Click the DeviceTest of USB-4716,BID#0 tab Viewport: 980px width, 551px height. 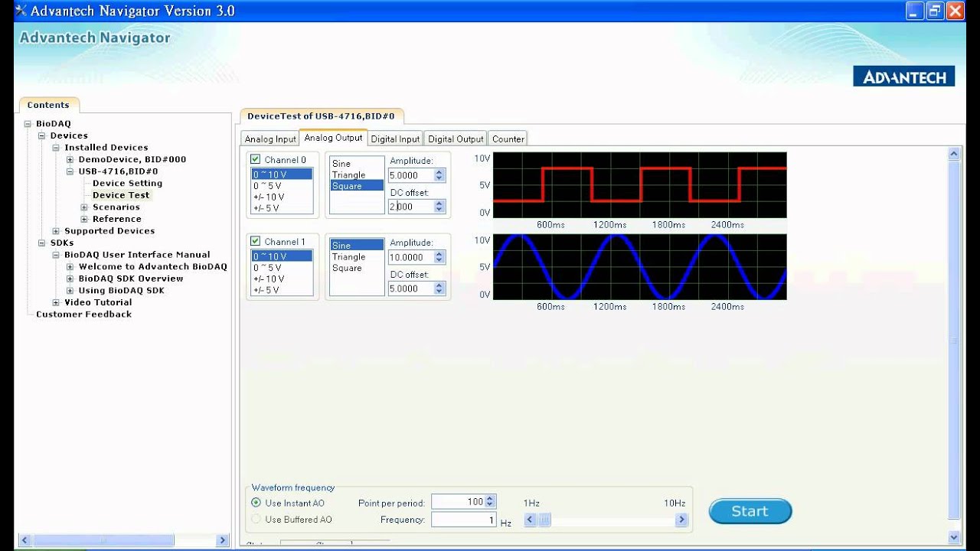[321, 116]
